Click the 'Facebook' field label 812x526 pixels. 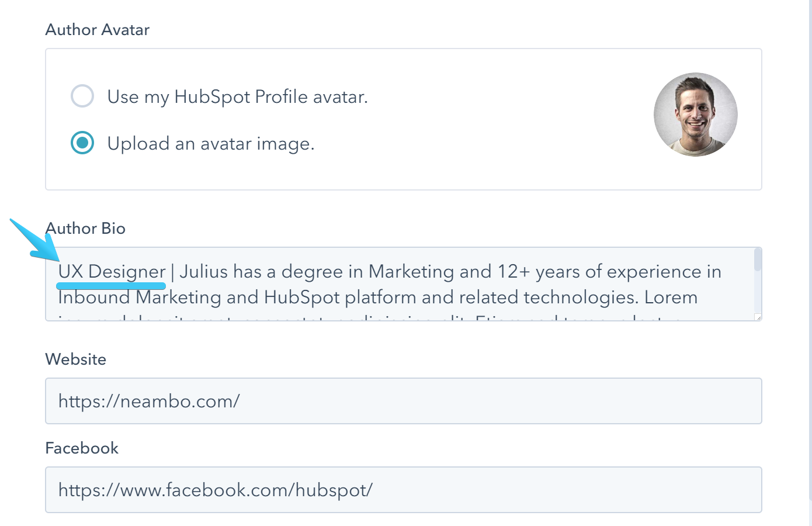pyautogui.click(x=82, y=448)
